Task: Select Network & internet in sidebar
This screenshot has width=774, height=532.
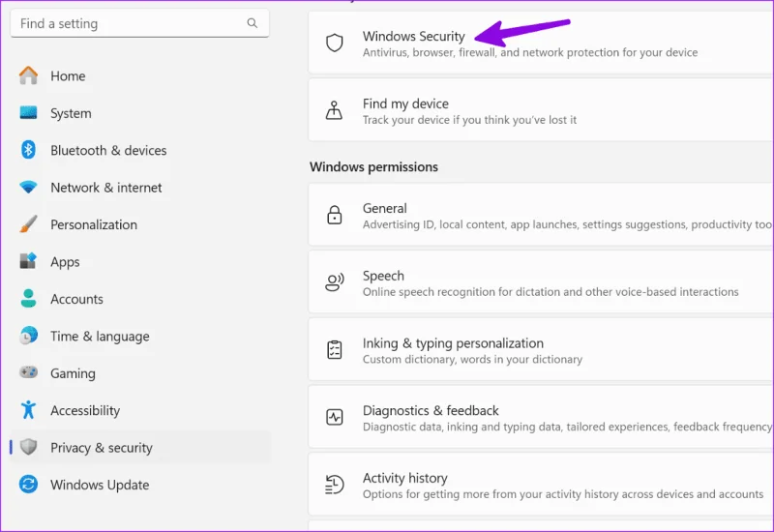Action: 106,188
